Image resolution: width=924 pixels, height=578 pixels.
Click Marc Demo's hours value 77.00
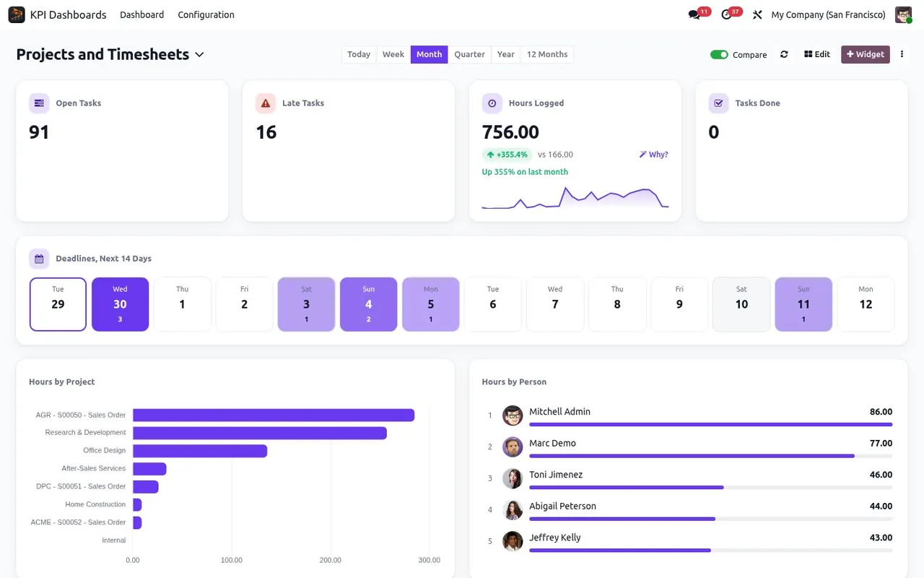(881, 444)
